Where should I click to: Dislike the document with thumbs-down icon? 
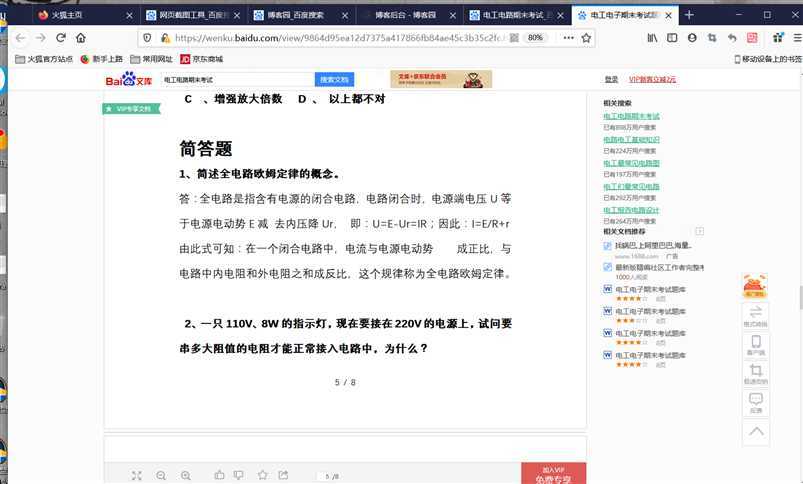point(238,475)
